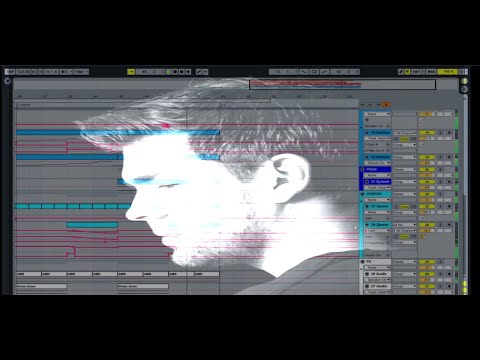Click the Set locator button
Viewport: 480px width, 360px height.
pos(370,105)
